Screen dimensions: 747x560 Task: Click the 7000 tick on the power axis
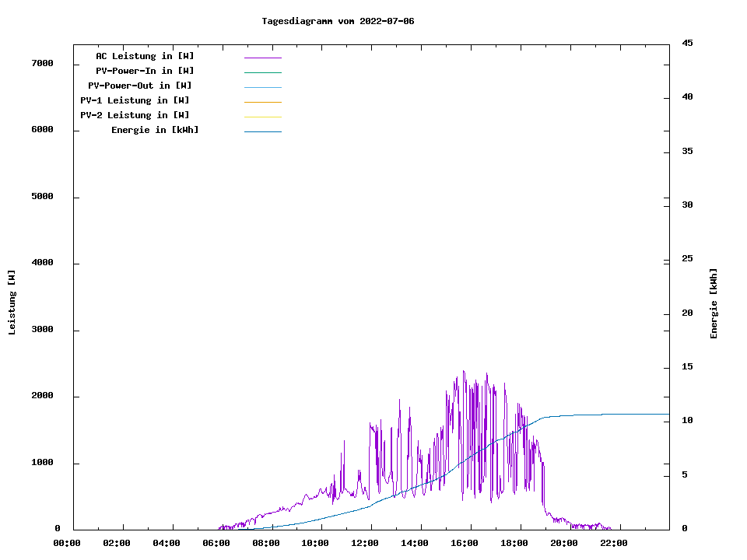coord(42,63)
